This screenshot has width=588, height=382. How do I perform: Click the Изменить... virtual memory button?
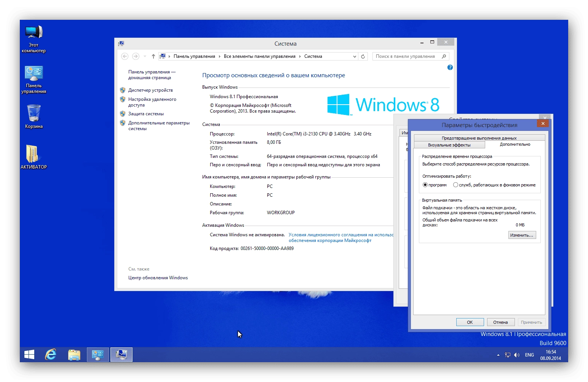(522, 235)
